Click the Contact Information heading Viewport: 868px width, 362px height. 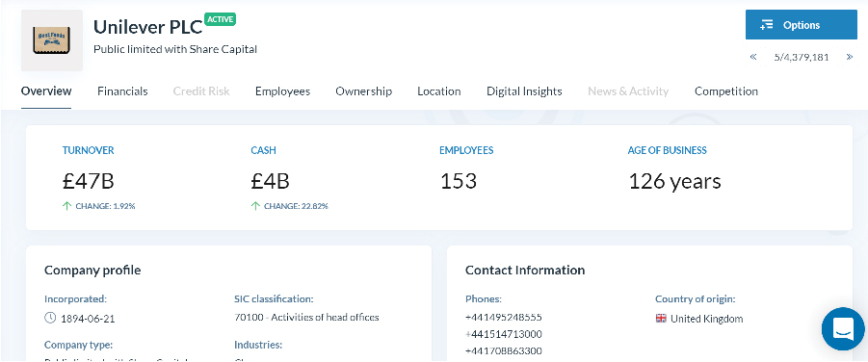[525, 271]
